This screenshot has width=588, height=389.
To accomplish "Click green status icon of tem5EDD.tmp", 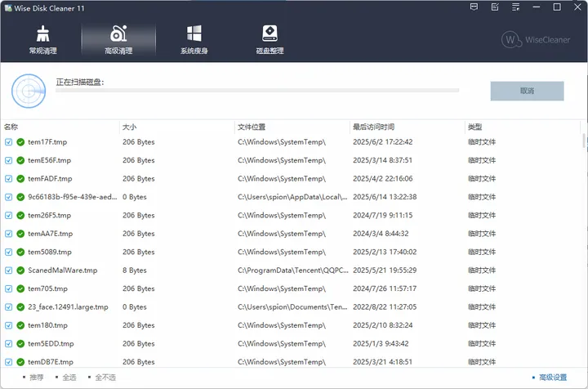I will [20, 343].
